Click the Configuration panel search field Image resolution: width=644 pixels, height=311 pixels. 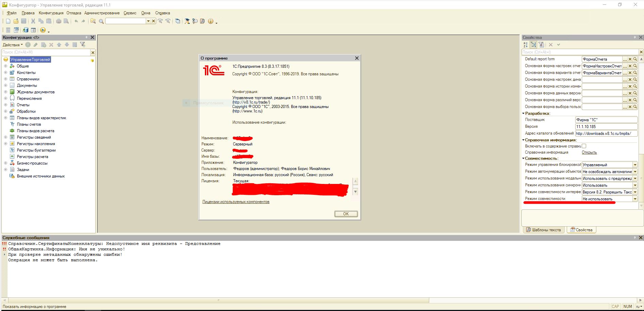click(46, 52)
